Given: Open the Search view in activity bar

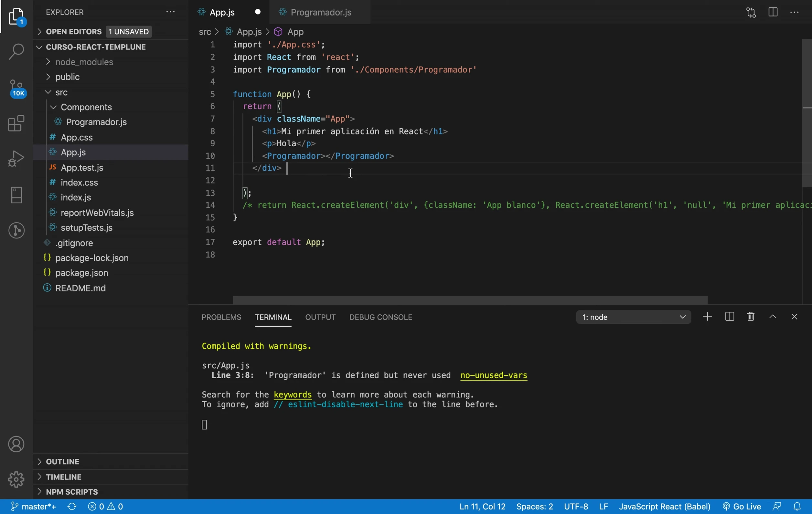Looking at the screenshot, I should pos(16,52).
